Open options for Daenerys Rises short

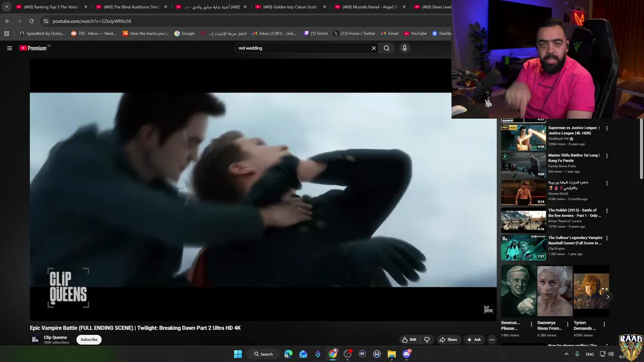tap(568, 325)
